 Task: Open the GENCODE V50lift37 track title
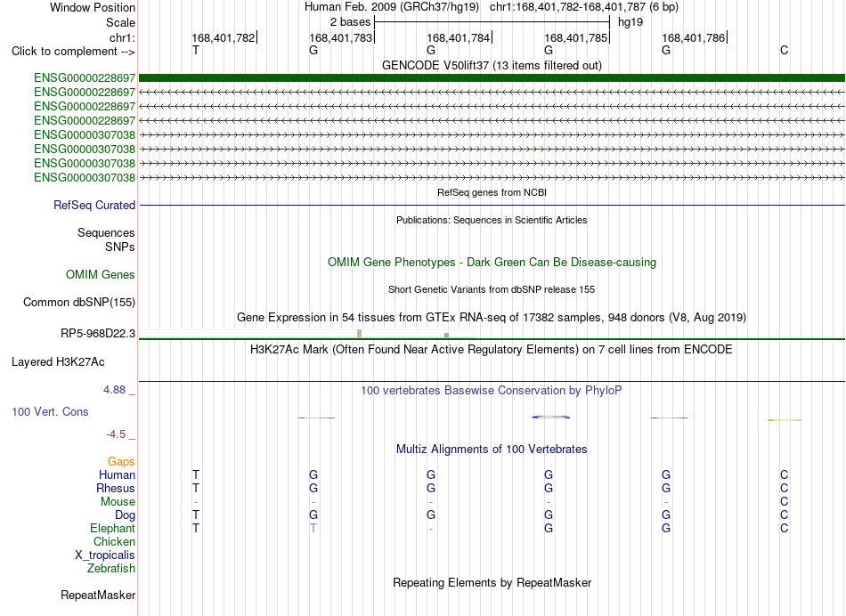pos(492,65)
